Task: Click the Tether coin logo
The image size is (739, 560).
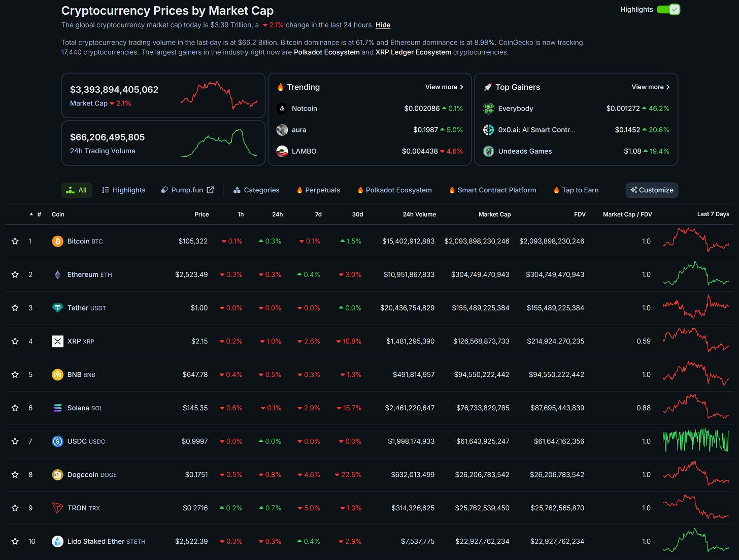Action: (x=57, y=308)
